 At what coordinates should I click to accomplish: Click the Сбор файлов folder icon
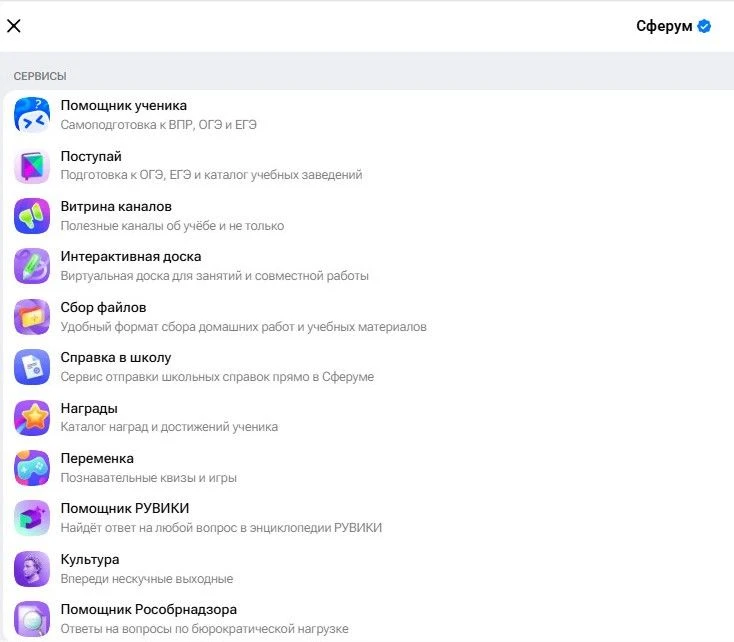32,317
